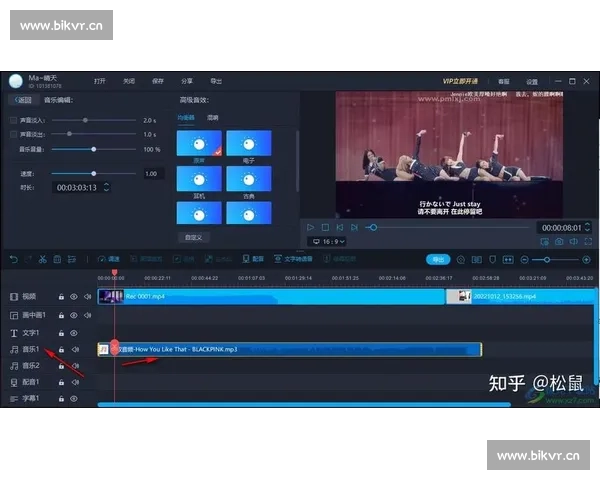Undo the last edit in toolbar
The height and width of the screenshot is (480, 600).
(14, 260)
